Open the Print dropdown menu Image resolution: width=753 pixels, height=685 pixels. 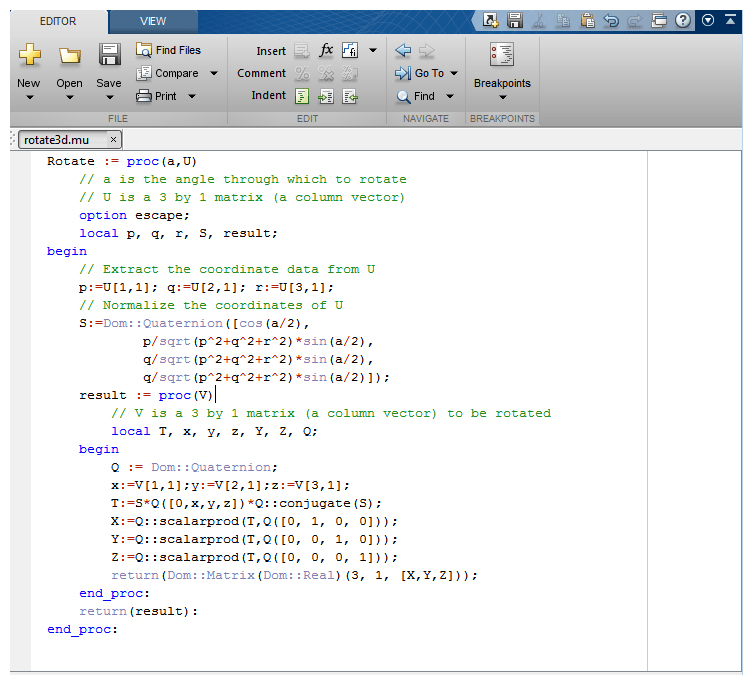click(191, 96)
